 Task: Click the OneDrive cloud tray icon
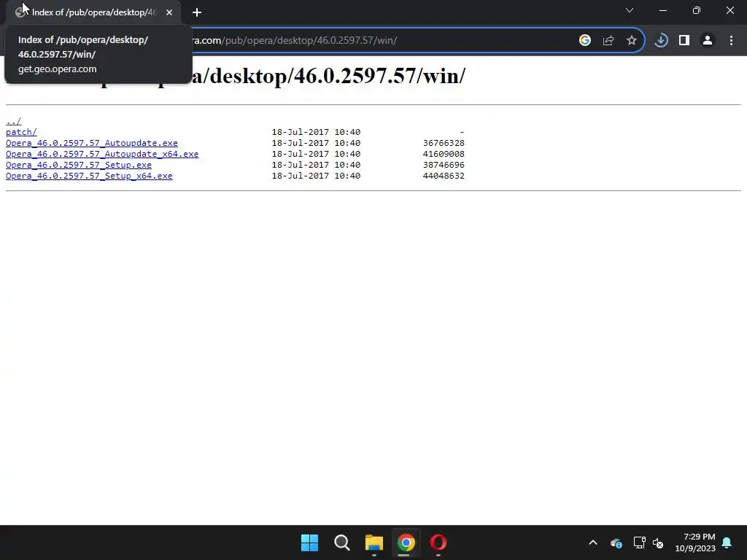coord(616,542)
